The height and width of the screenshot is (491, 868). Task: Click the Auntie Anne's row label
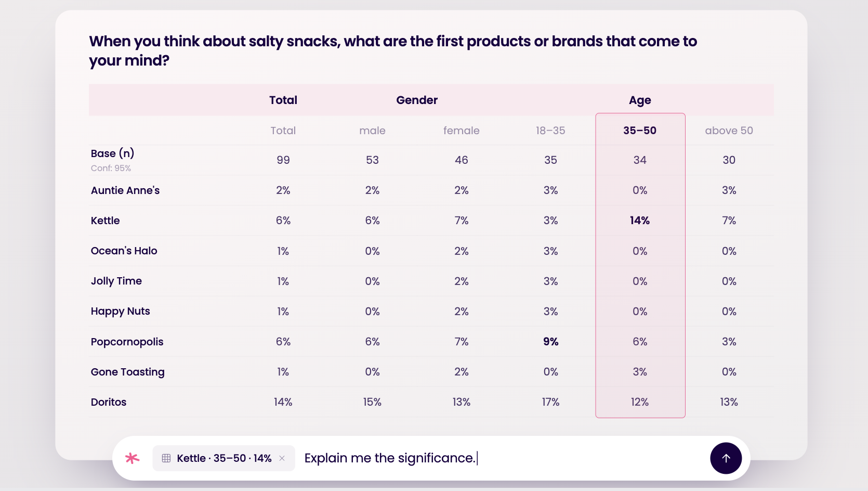[x=125, y=190]
